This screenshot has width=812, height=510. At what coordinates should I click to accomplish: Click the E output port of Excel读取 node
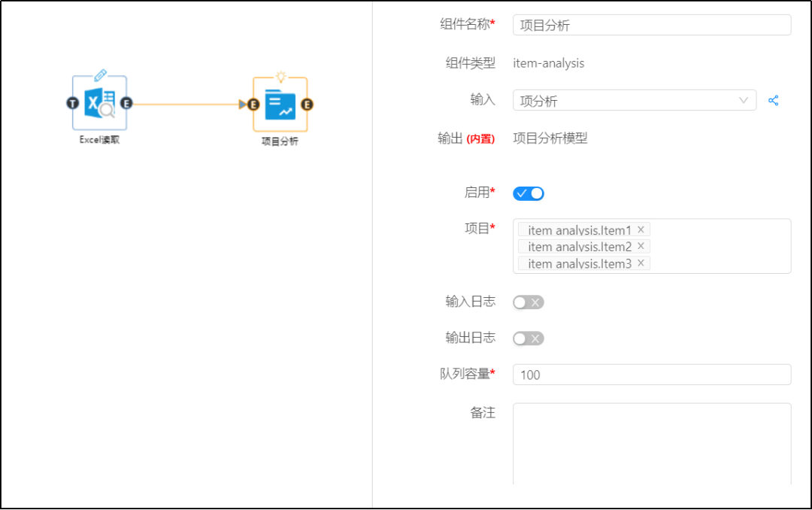126,103
